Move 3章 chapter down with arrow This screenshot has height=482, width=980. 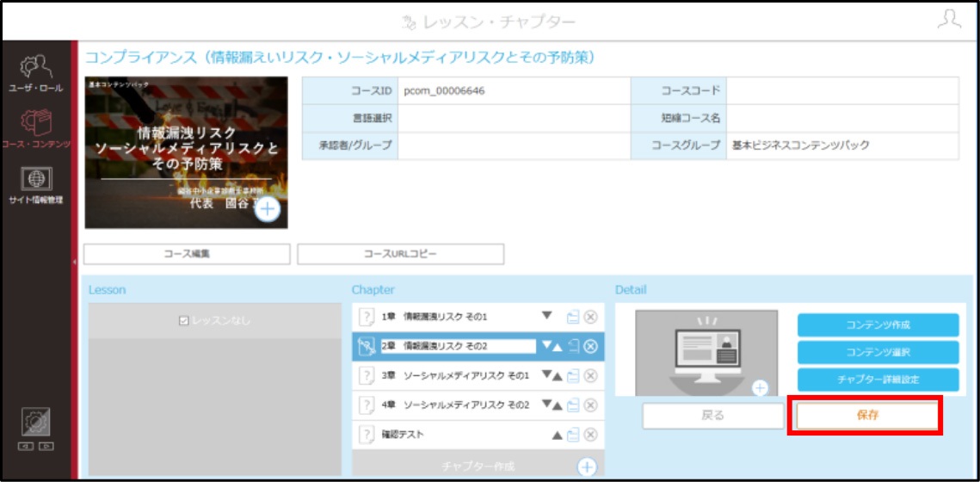click(x=546, y=374)
